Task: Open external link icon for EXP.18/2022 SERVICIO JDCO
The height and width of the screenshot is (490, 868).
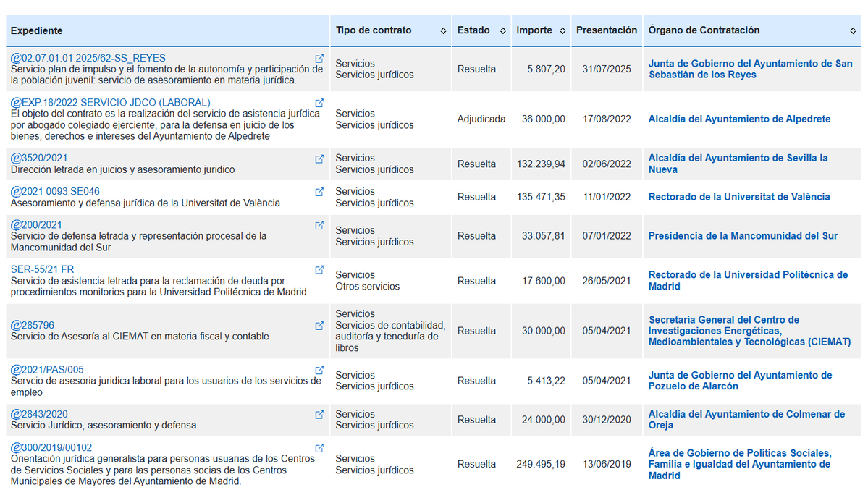Action: [x=319, y=103]
